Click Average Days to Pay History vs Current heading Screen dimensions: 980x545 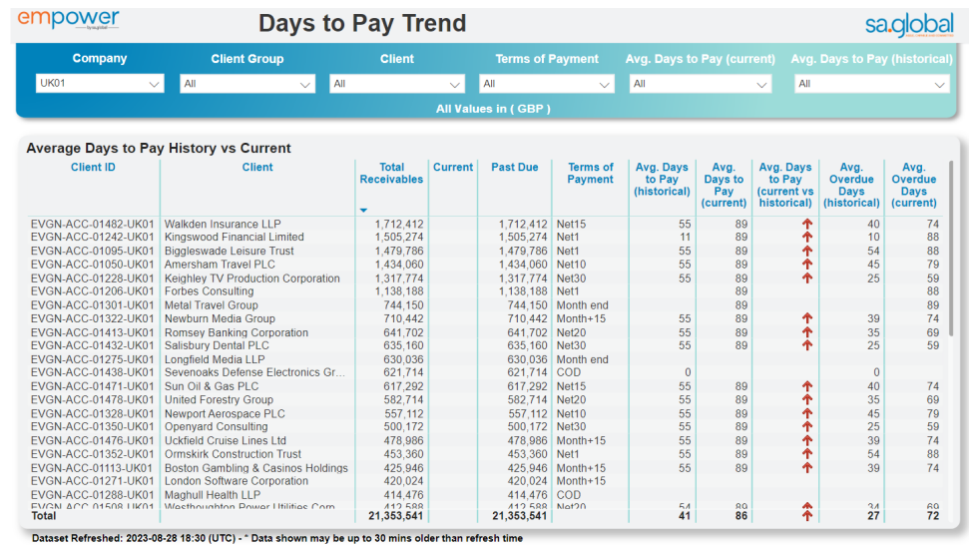pyautogui.click(x=158, y=148)
